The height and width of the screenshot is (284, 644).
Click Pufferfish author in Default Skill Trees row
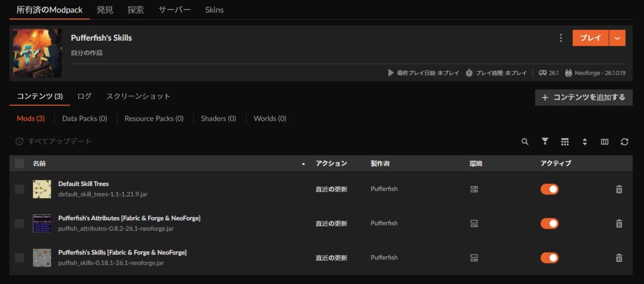pos(384,189)
